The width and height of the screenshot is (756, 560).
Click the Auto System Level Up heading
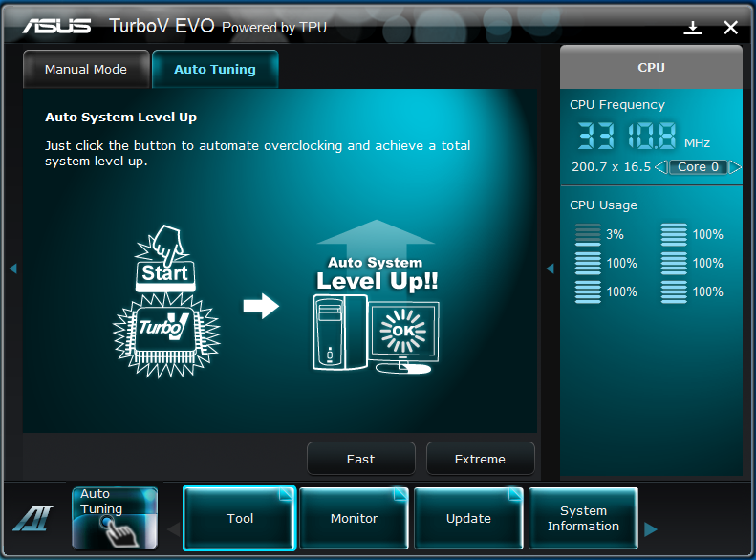tap(121, 118)
